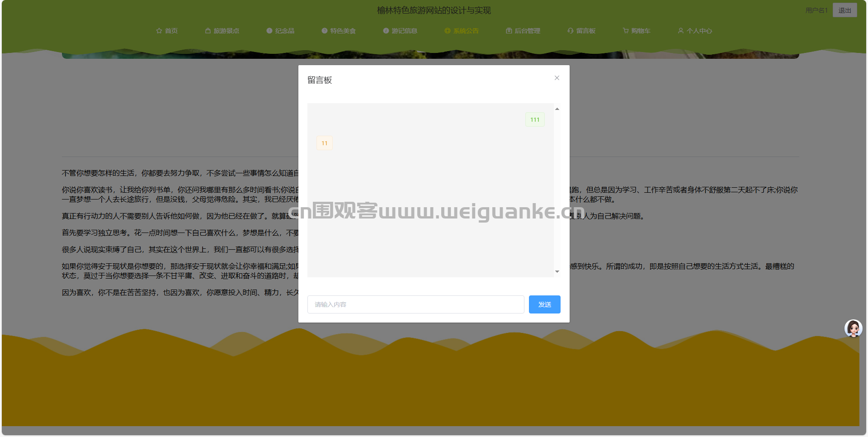Image resolution: width=868 pixels, height=437 pixels.
Task: Close the 留言板 dialog
Action: pos(557,78)
